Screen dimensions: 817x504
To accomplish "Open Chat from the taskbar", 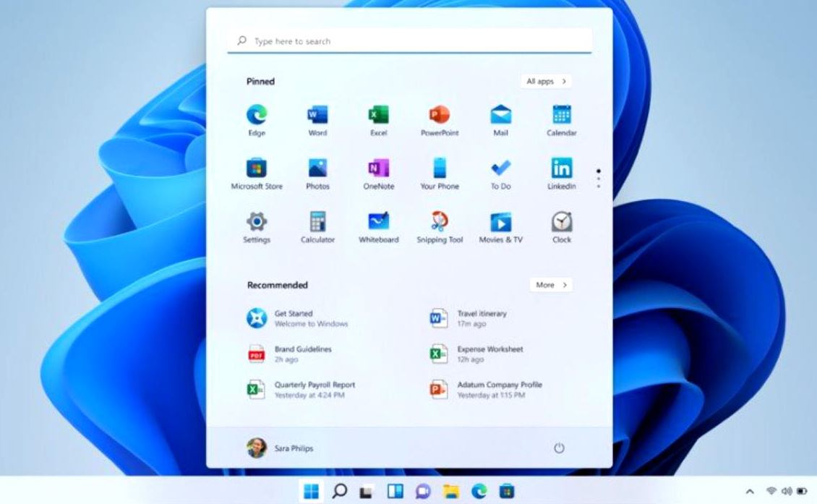I will tap(423, 491).
